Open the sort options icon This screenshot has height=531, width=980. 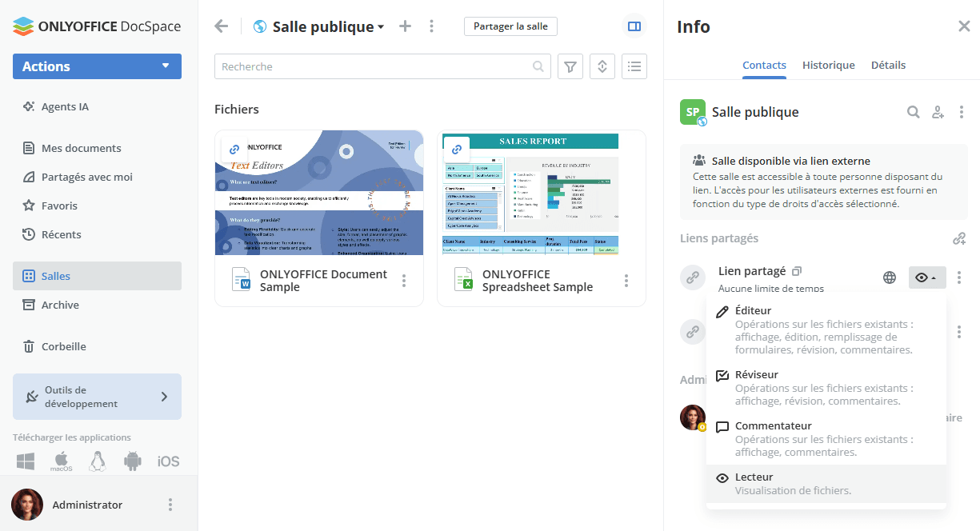coord(602,67)
